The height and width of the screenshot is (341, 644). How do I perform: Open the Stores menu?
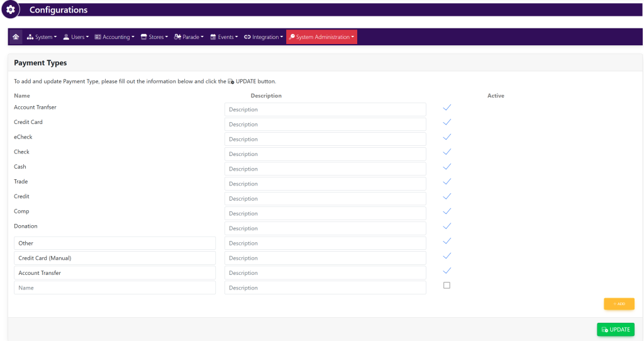coord(154,37)
